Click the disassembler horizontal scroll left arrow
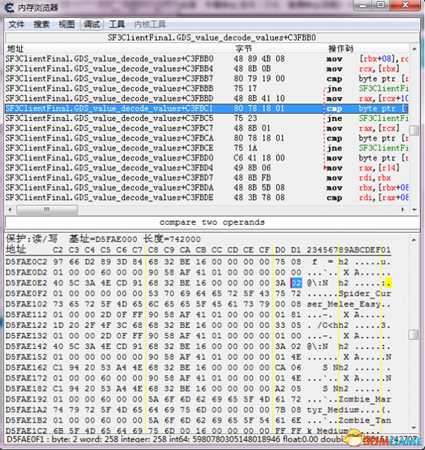This screenshot has width=425, height=450. tap(10, 210)
